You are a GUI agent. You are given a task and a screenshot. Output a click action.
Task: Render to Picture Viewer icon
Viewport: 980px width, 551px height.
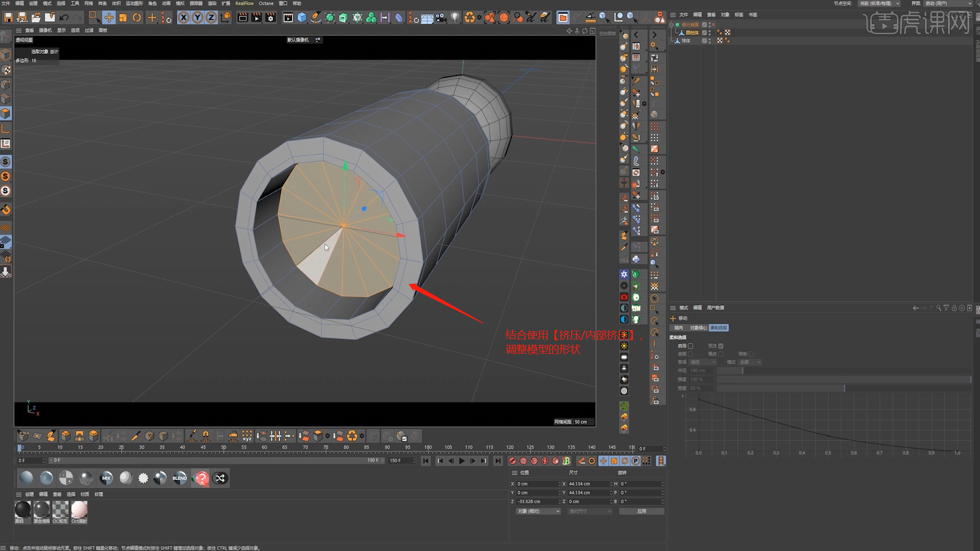(257, 18)
